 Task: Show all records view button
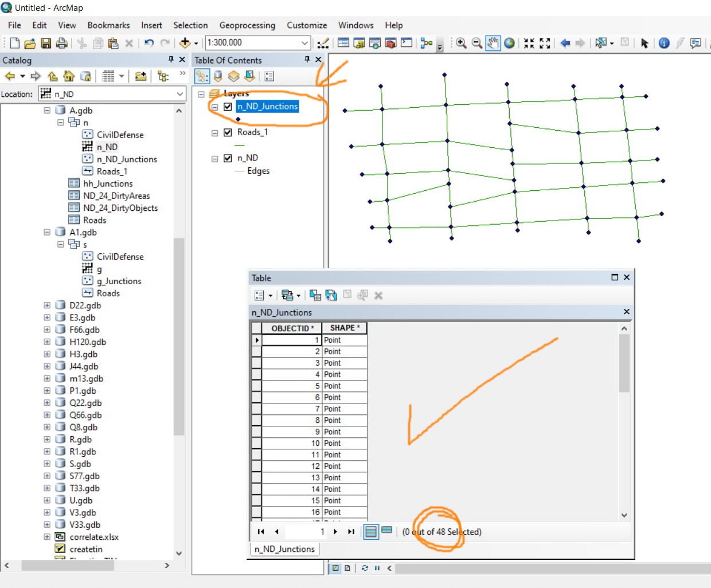pos(371,532)
